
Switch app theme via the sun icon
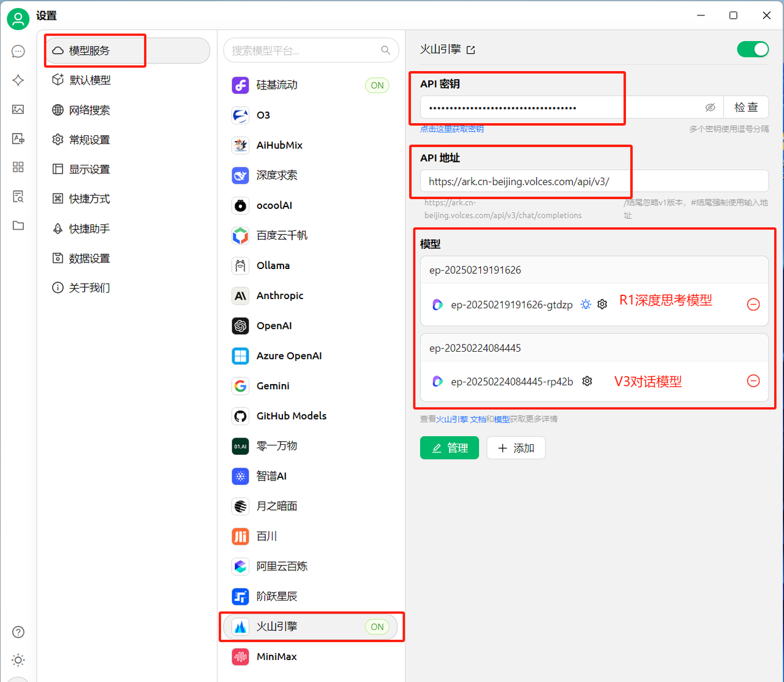[18, 660]
